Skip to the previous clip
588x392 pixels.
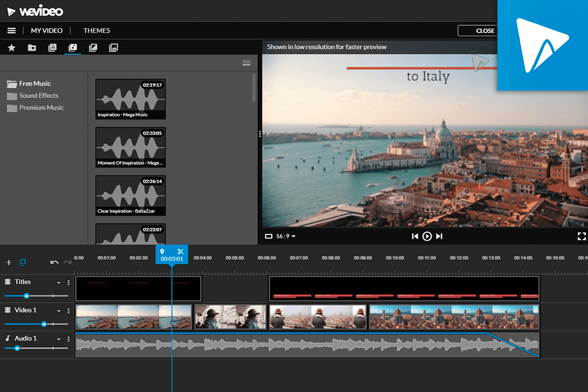click(x=415, y=236)
